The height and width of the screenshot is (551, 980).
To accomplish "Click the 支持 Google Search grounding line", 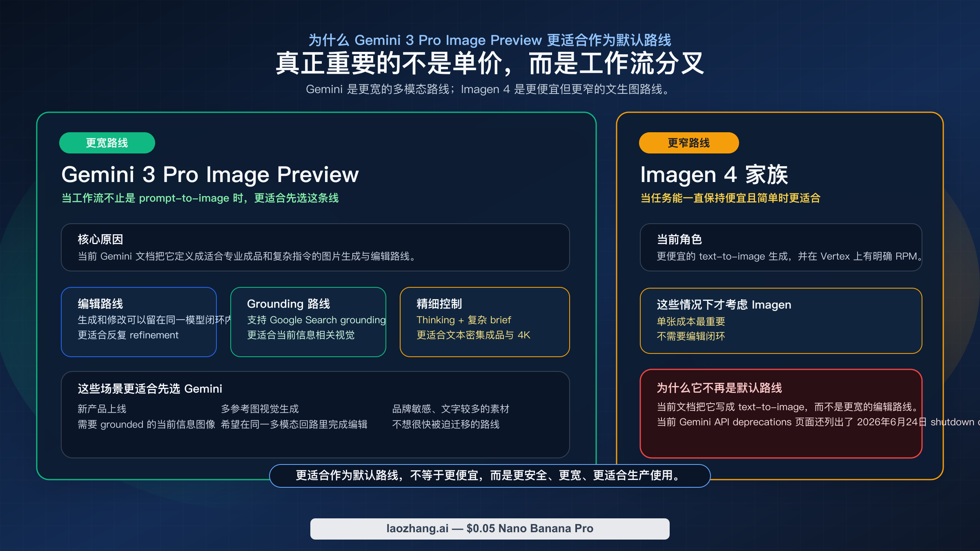I will [x=316, y=320].
